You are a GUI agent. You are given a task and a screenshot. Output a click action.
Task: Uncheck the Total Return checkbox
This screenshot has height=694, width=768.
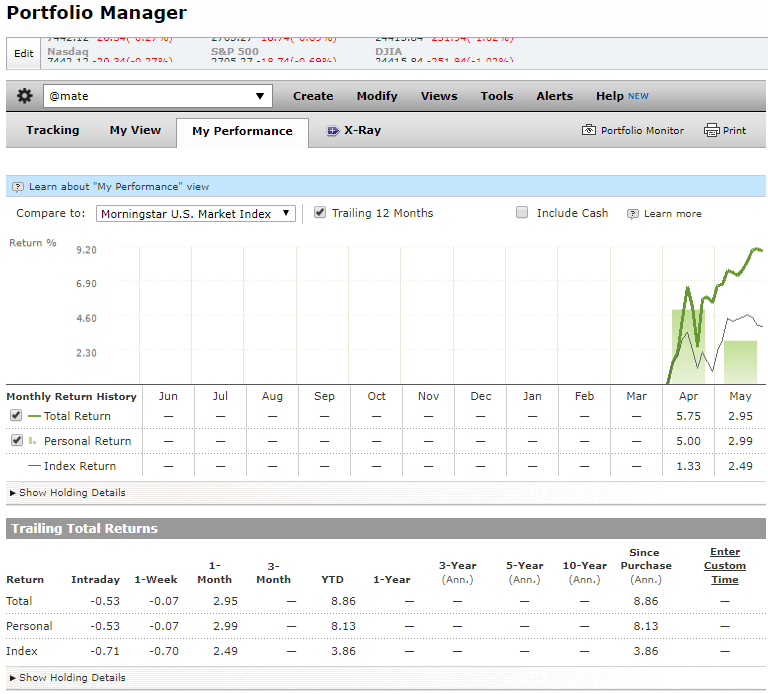[16, 415]
